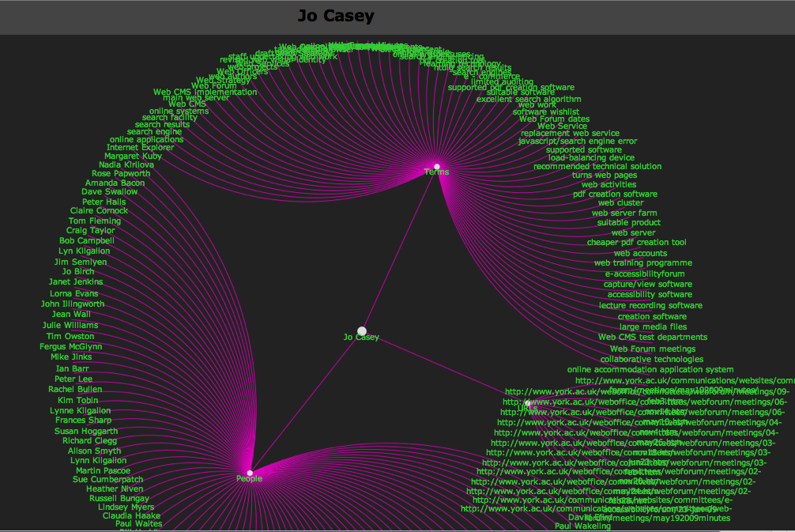This screenshot has height=532, width=795.
Task: Click the People hub node circle
Action: (x=250, y=471)
